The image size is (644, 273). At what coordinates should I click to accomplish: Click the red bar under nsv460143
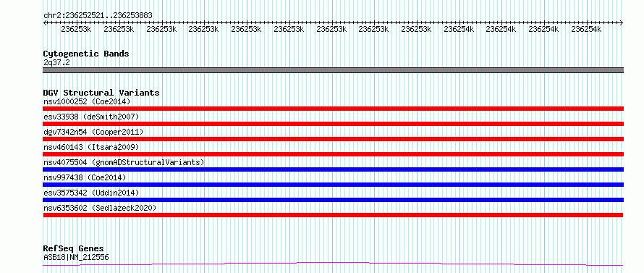[x=333, y=154]
